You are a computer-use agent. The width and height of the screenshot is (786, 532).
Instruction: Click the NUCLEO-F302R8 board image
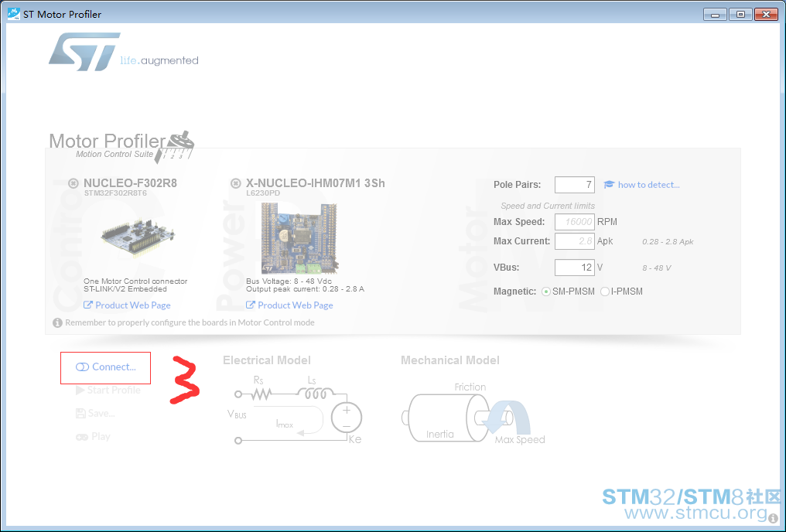coord(138,237)
